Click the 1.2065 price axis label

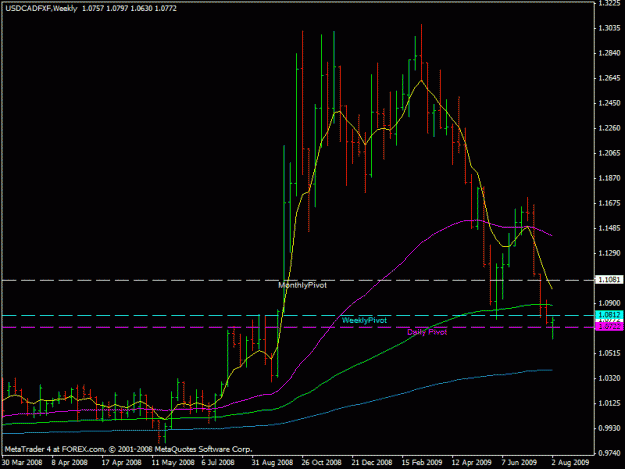609,153
